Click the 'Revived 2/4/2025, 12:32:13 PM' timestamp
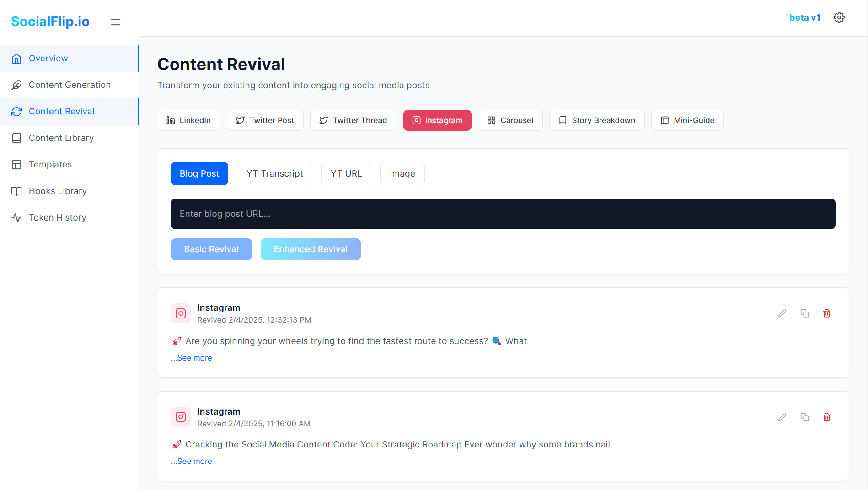 point(254,320)
